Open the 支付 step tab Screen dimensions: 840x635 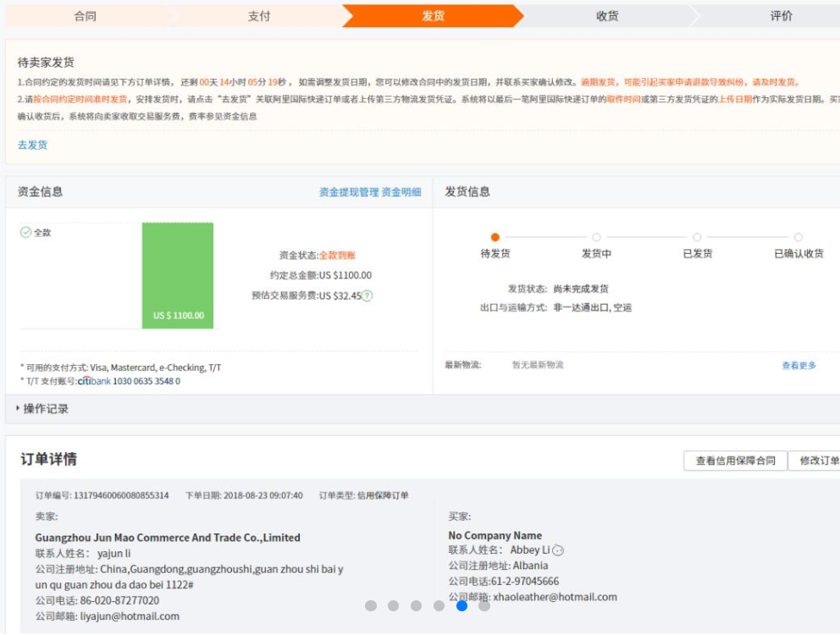259,16
